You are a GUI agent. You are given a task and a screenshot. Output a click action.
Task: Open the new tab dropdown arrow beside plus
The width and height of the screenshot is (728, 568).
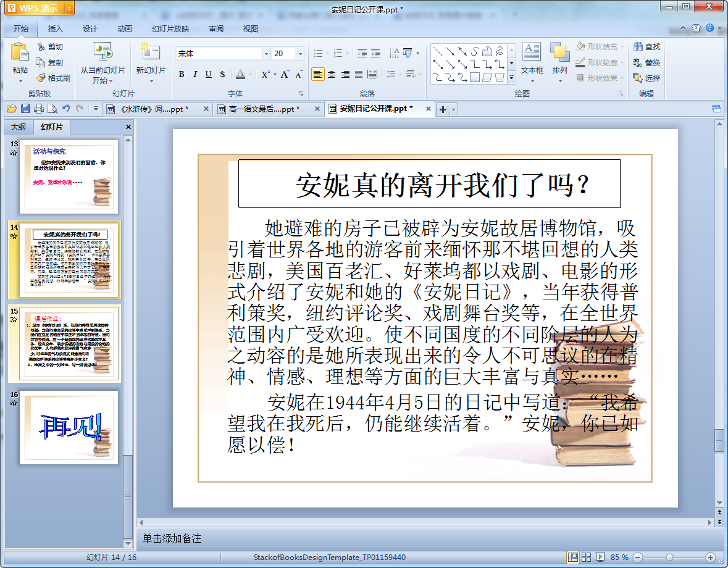pyautogui.click(x=454, y=110)
